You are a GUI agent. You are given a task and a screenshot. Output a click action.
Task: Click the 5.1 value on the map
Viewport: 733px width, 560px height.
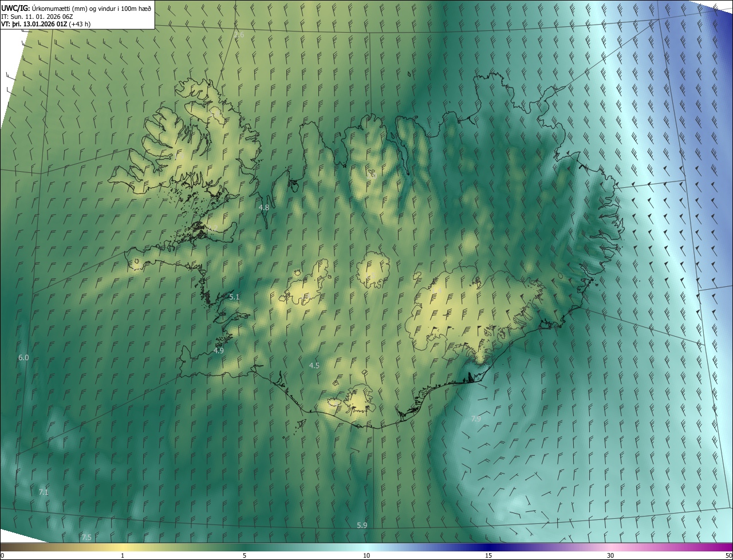tap(234, 297)
